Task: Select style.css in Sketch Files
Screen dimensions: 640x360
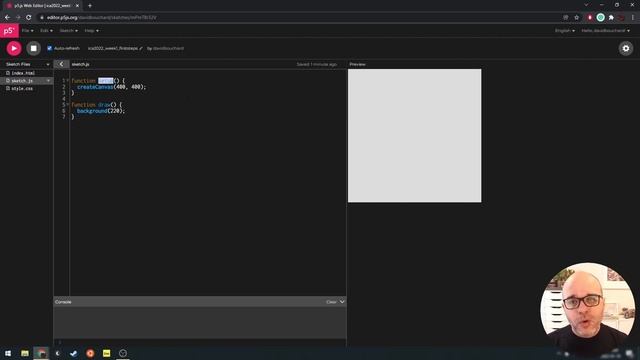Action: tap(22, 89)
